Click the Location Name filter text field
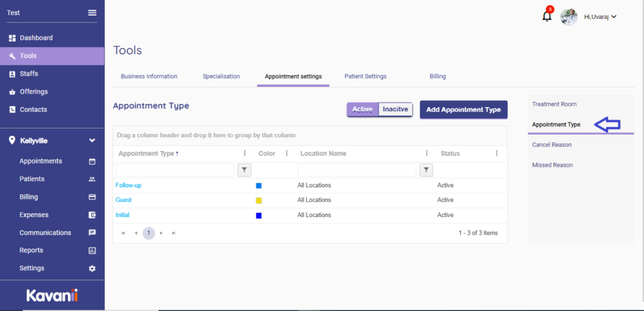The height and width of the screenshot is (311, 644). pos(357,170)
